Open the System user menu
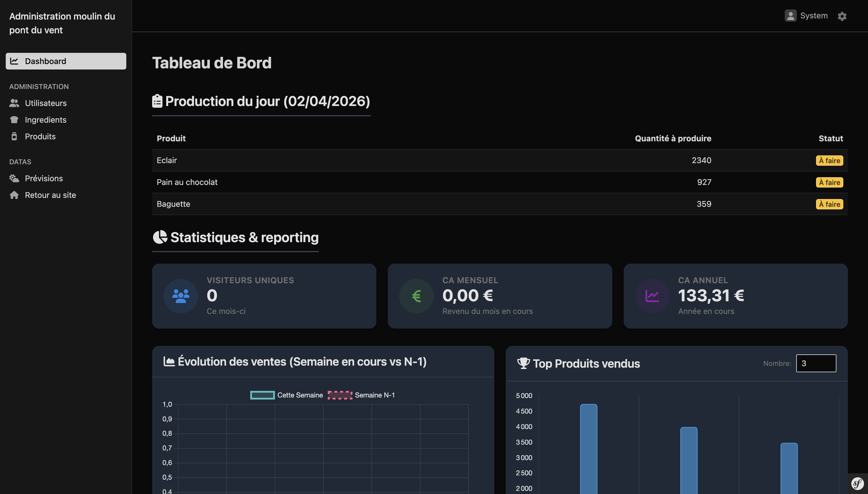 [x=806, y=16]
